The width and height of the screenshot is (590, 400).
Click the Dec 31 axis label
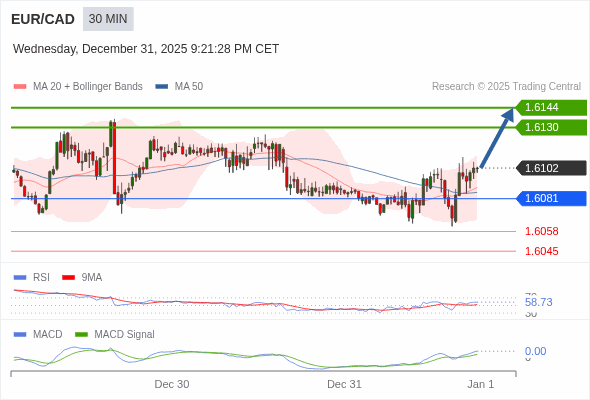point(344,384)
